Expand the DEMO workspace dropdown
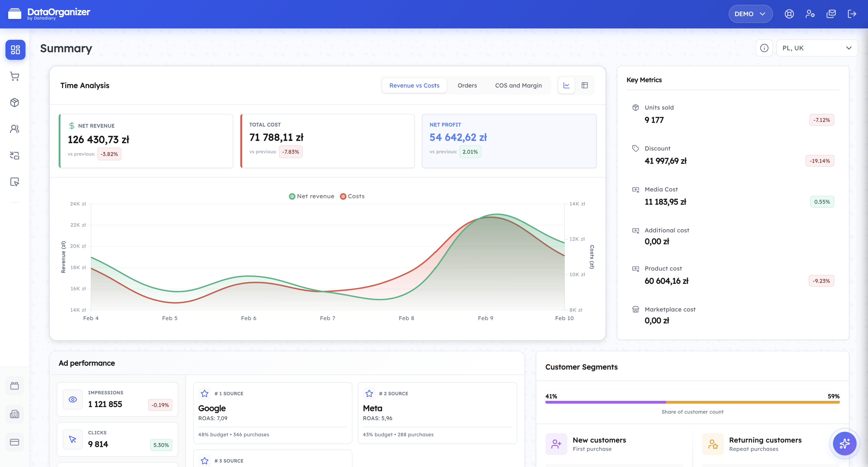868x467 pixels. click(750, 14)
